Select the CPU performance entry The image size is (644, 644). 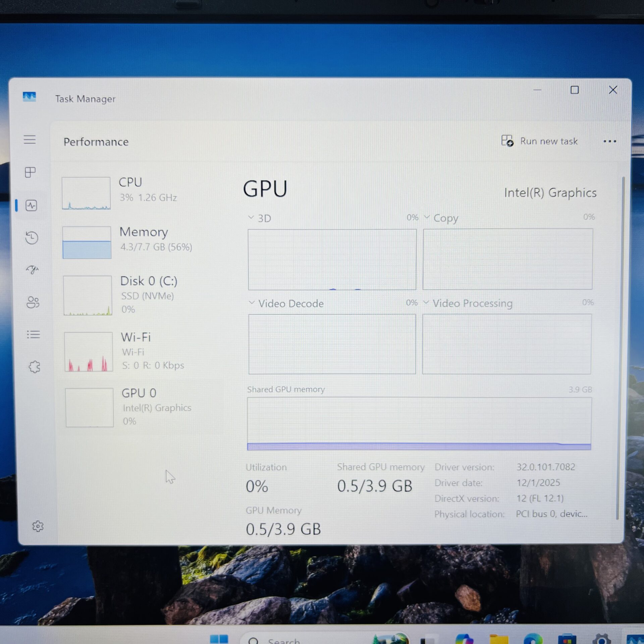coord(139,193)
